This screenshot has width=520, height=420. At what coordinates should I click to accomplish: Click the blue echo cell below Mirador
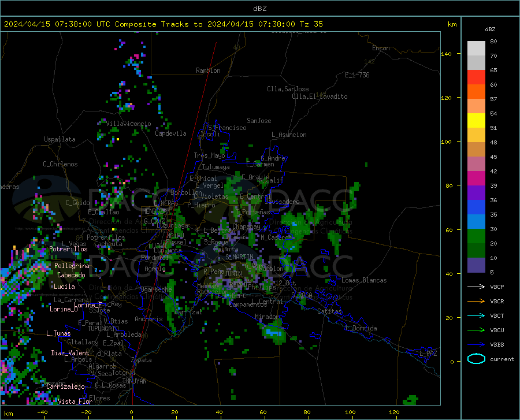tap(274, 332)
